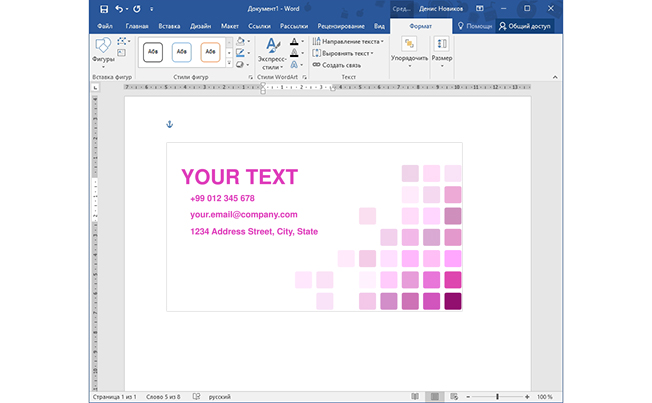
Task: Click the your.email@company.com line
Action: click(x=244, y=215)
